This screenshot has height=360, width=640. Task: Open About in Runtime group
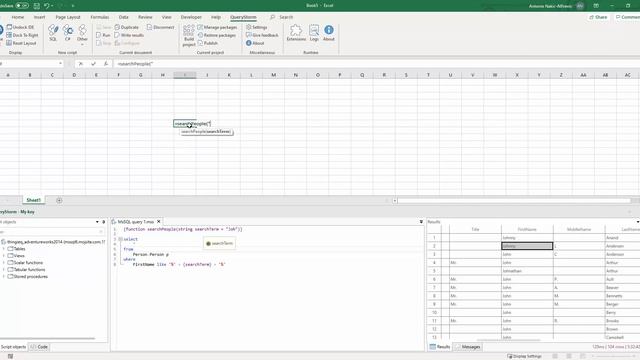(329, 33)
